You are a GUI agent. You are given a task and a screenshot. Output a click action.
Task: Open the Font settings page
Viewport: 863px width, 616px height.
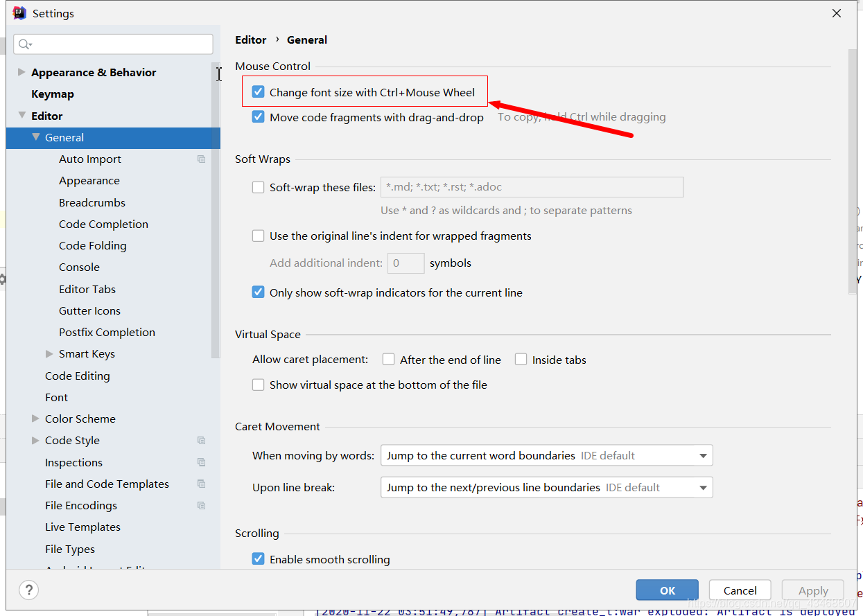point(57,397)
